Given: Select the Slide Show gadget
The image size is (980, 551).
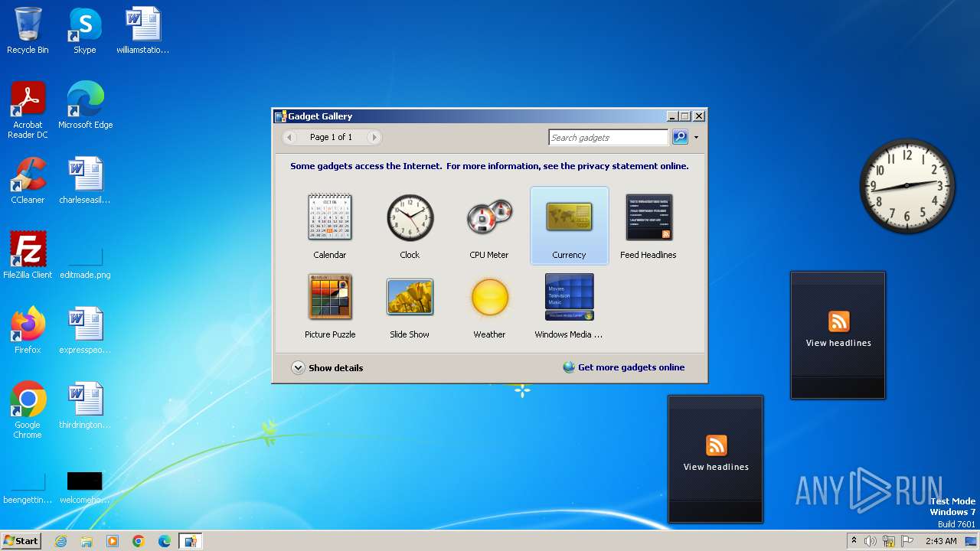Looking at the screenshot, I should [410, 306].
